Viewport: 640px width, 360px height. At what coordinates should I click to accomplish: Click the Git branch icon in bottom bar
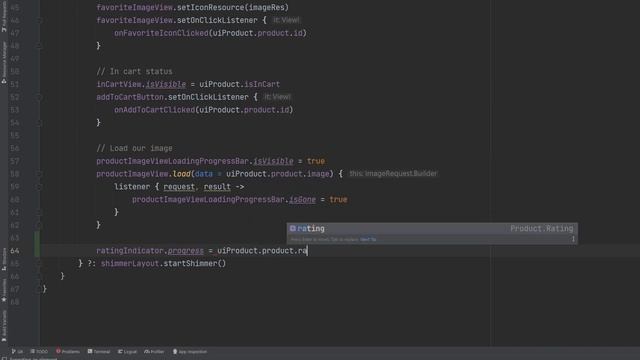coord(13,351)
